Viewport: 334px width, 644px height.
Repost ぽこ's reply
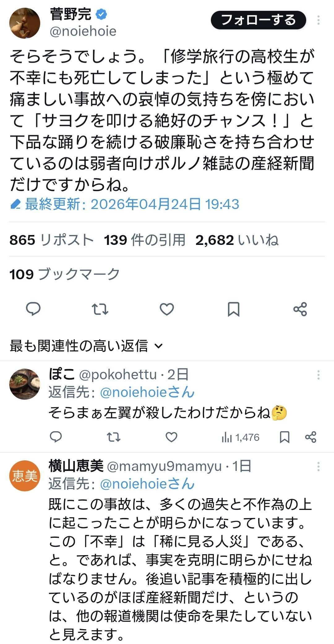(113, 437)
